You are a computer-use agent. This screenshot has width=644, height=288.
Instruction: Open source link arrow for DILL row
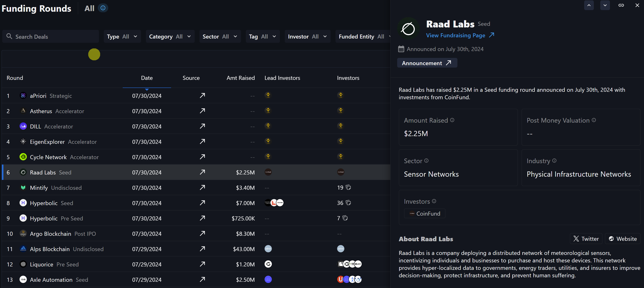point(202,126)
